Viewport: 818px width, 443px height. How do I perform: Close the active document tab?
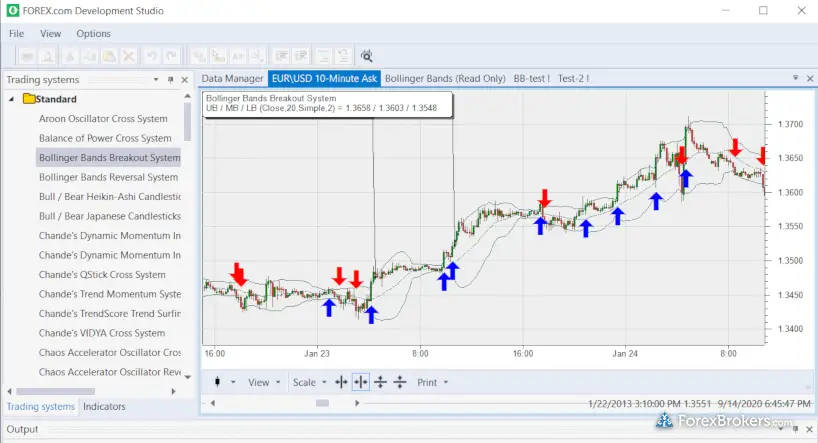pyautogui.click(x=810, y=78)
